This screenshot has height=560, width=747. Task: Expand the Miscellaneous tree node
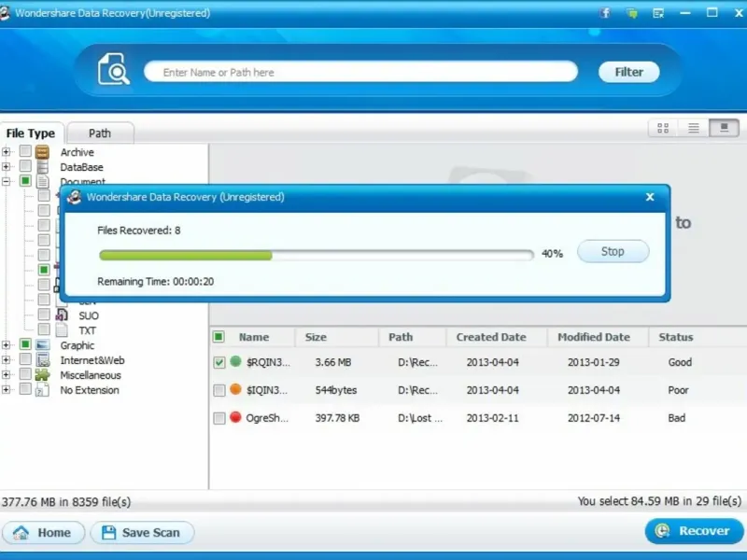coord(6,374)
